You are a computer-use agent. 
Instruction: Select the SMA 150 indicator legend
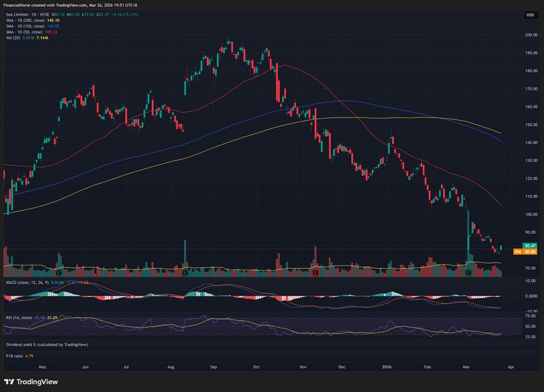click(24, 25)
